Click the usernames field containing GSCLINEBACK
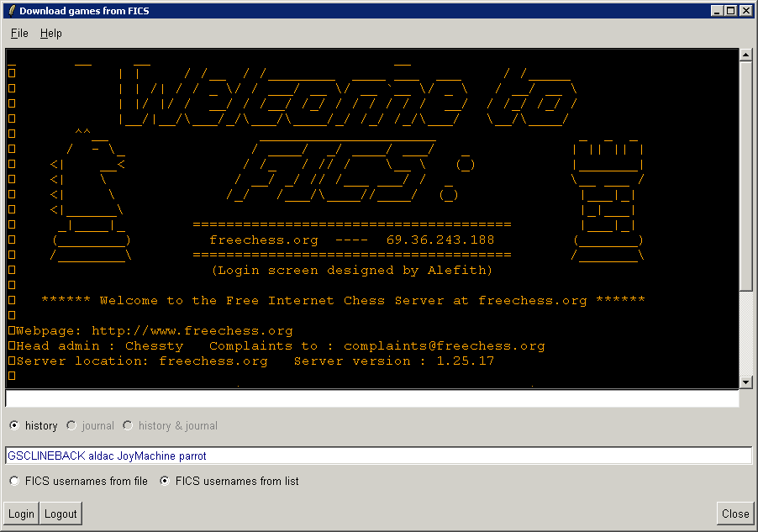The width and height of the screenshot is (758, 532). (x=378, y=456)
